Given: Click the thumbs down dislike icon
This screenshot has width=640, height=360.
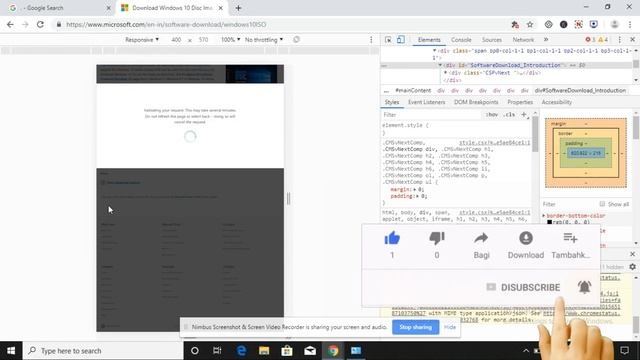Looking at the screenshot, I should click(437, 238).
